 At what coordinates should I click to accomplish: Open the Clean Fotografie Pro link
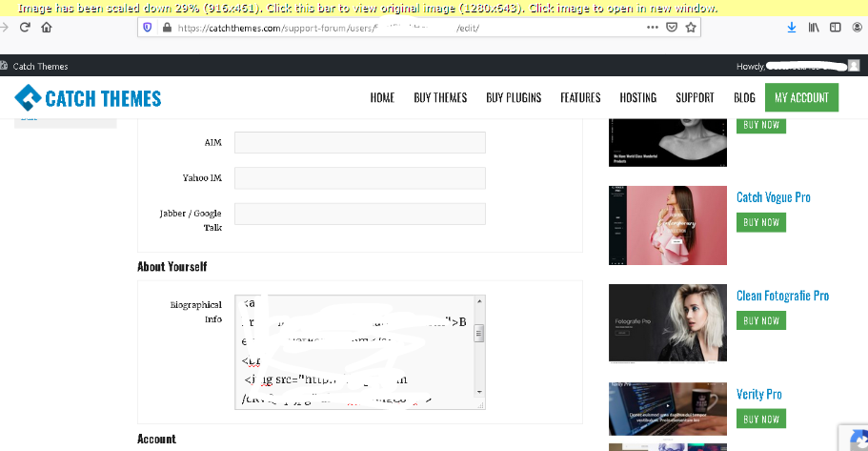pos(783,296)
